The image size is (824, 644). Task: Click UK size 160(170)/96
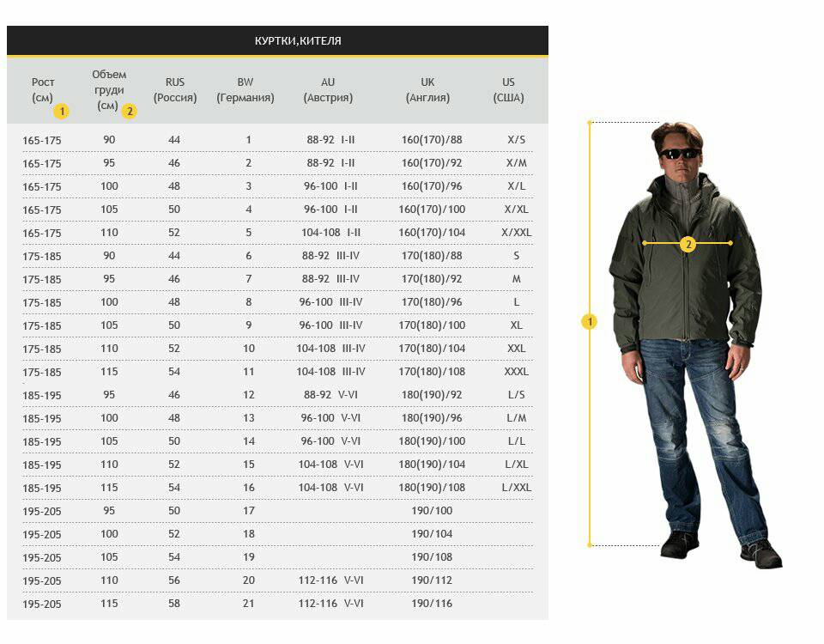coord(432,186)
